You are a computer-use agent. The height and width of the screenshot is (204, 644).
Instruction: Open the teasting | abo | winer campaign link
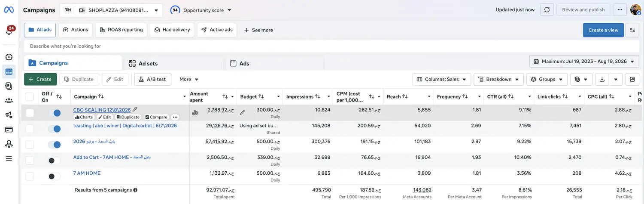(x=125, y=126)
